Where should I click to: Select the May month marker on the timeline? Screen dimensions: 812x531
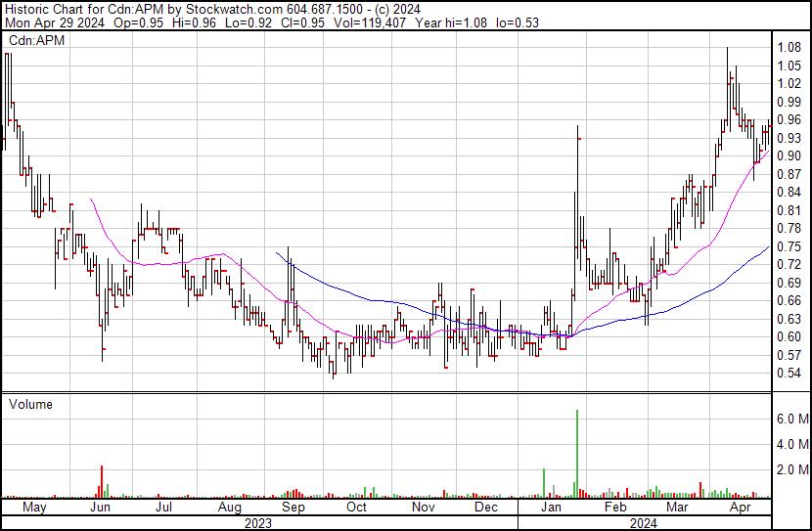(34, 509)
